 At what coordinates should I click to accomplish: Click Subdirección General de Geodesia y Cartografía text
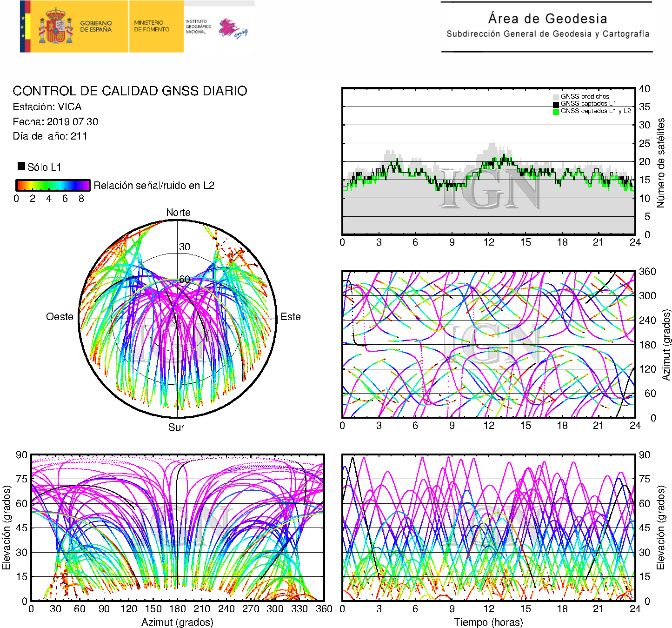pyautogui.click(x=547, y=34)
